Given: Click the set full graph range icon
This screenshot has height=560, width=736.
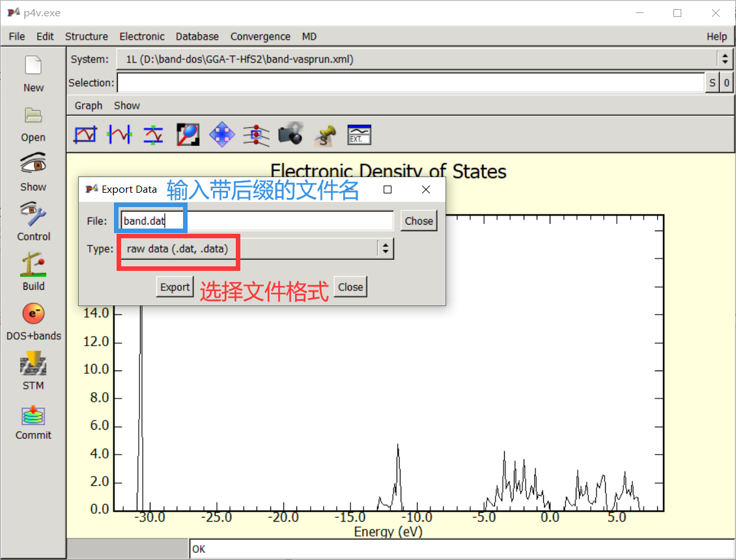Looking at the screenshot, I should [x=85, y=134].
